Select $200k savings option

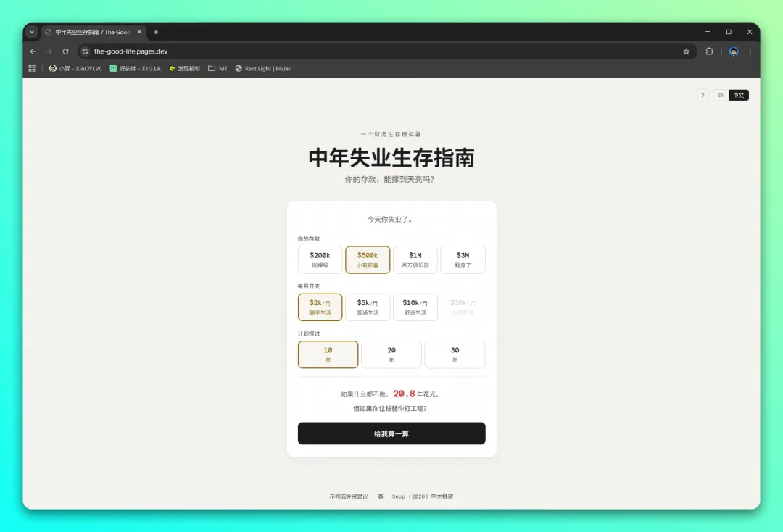(320, 259)
